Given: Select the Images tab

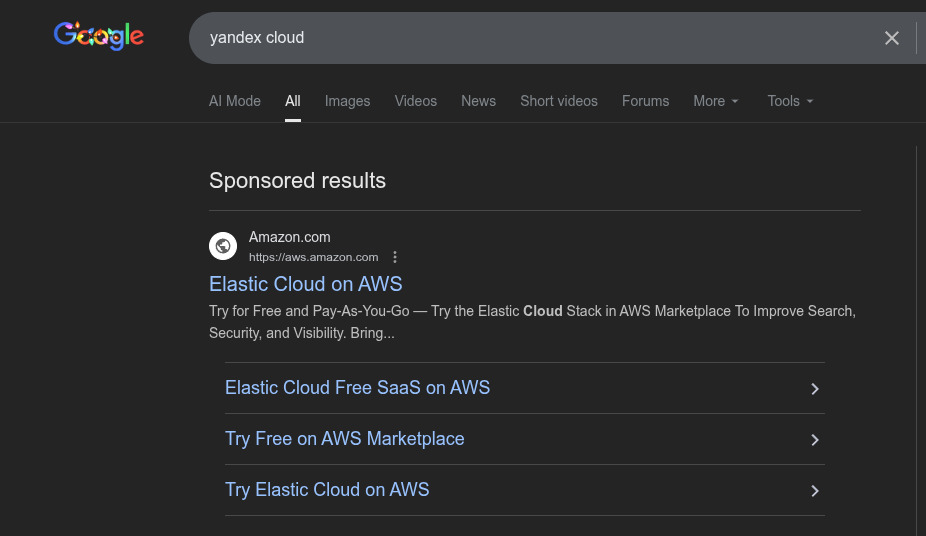Looking at the screenshot, I should point(347,101).
